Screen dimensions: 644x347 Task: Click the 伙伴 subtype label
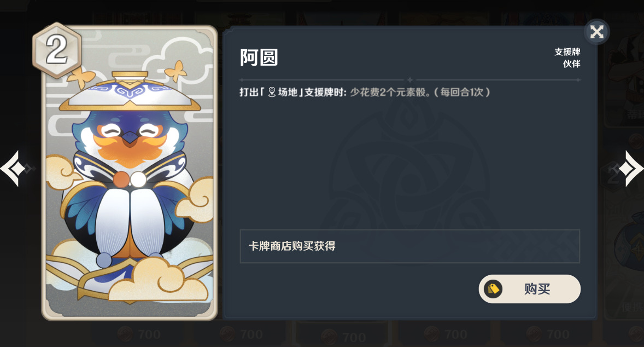[x=571, y=63]
